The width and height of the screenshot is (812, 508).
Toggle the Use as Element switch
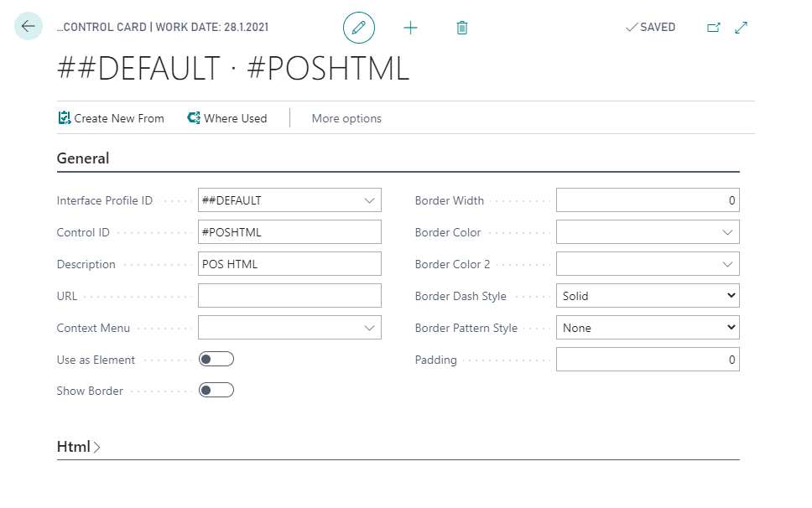click(x=216, y=360)
